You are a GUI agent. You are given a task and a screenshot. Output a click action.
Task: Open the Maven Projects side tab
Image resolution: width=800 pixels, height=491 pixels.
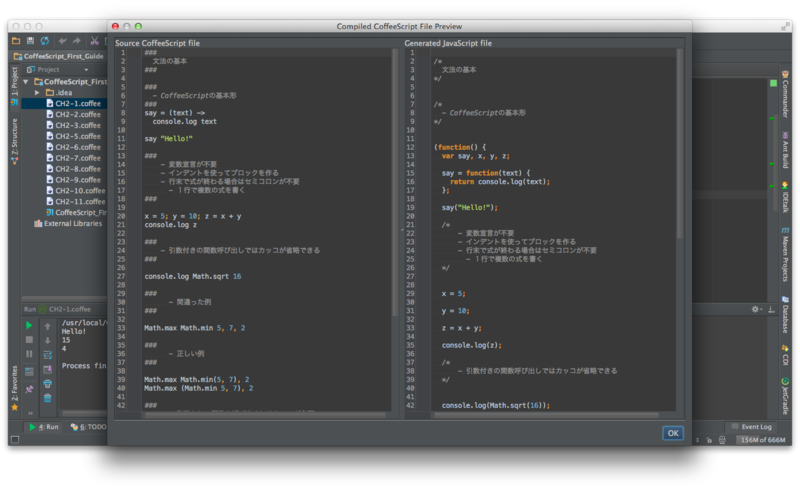coord(785,255)
